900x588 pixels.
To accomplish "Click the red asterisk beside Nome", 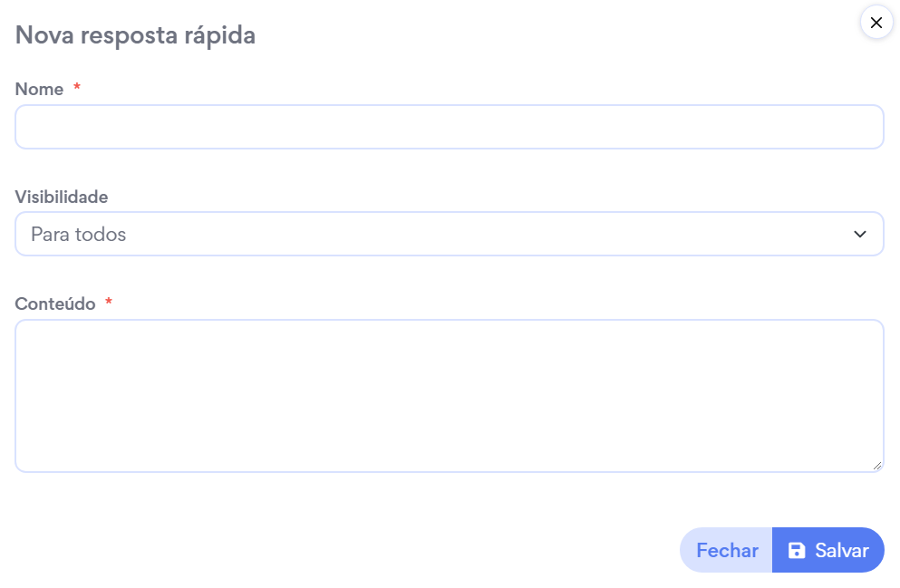I will coord(77,88).
